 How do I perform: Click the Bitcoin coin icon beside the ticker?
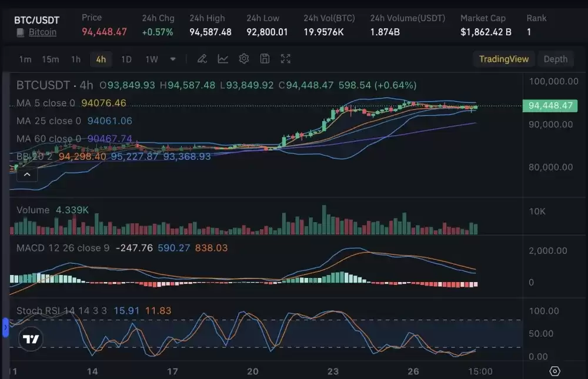21,32
